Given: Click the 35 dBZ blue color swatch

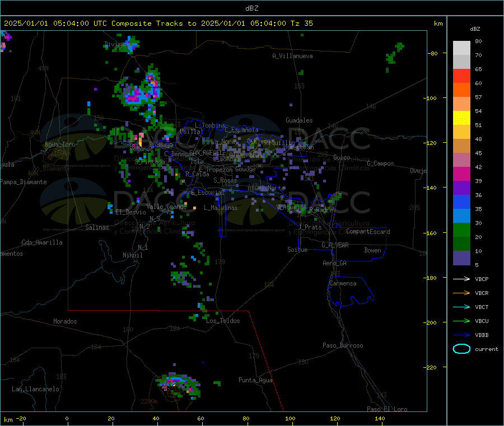Looking at the screenshot, I should 461,202.
